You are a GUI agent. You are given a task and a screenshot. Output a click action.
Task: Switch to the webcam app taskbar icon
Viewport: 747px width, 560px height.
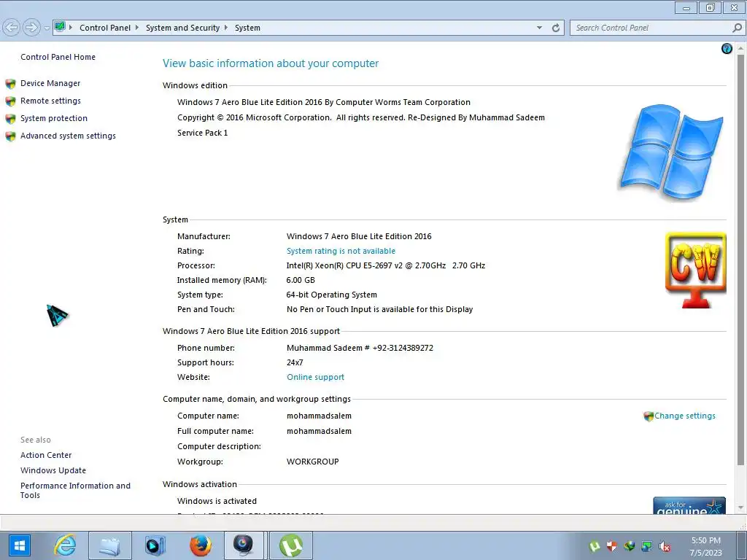coord(244,545)
